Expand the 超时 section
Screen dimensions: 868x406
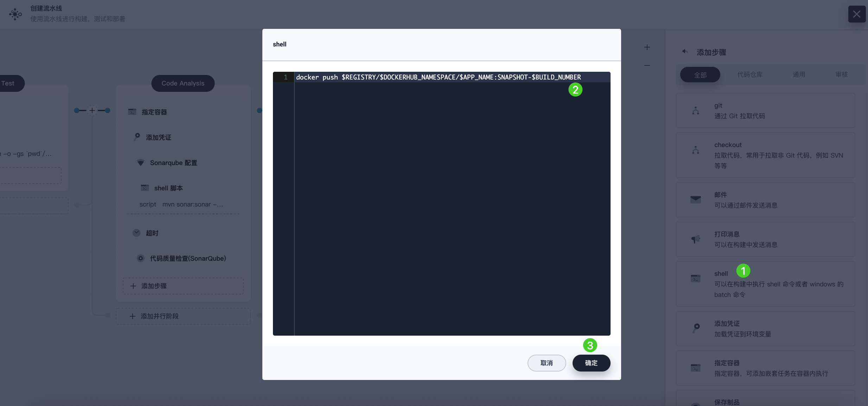coord(137,233)
